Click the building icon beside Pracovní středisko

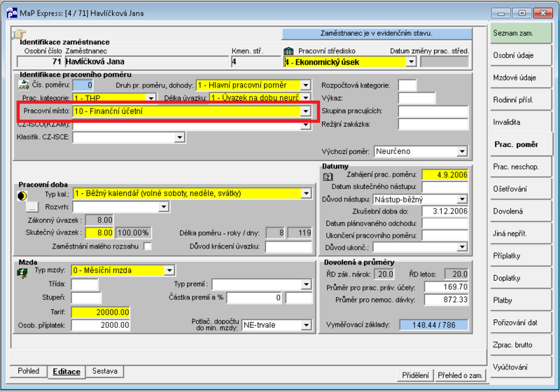tap(288, 51)
